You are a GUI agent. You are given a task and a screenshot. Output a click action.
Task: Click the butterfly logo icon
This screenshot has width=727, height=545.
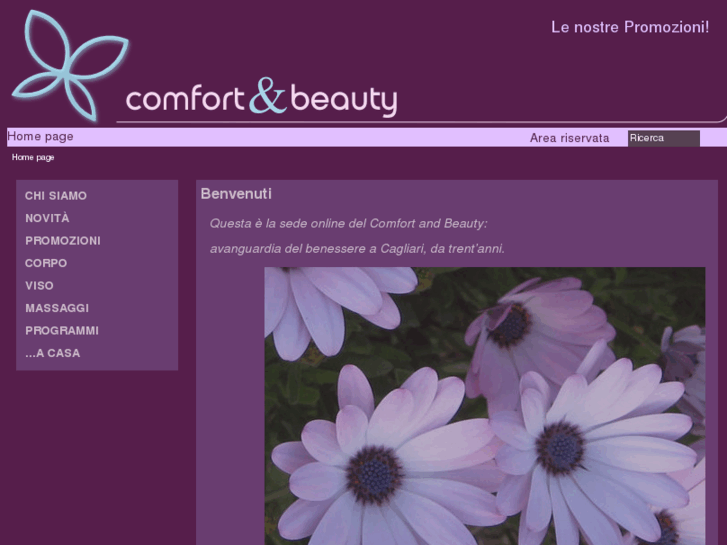coord(70,65)
